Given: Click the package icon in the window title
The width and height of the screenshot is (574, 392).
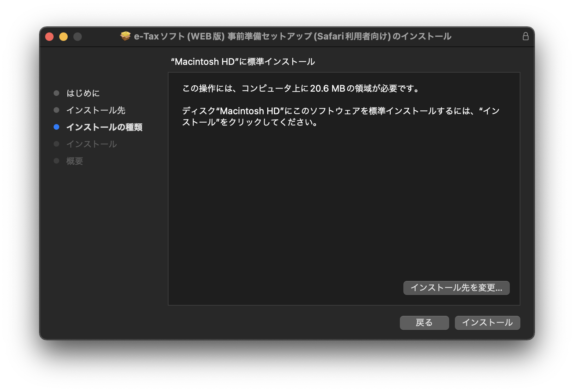Looking at the screenshot, I should [x=125, y=36].
